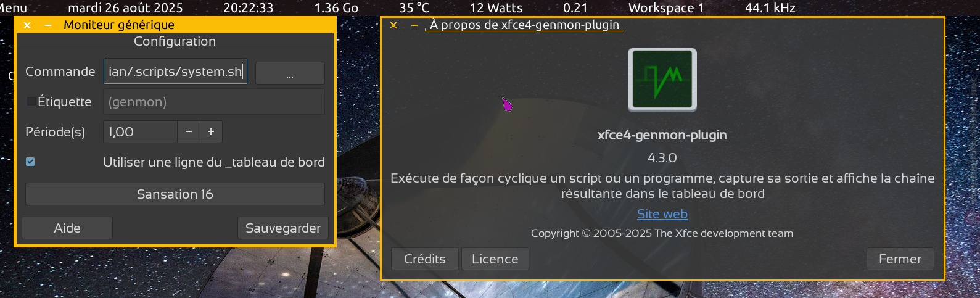
Task: Close the Moniteur générique window
Action: click(x=27, y=25)
